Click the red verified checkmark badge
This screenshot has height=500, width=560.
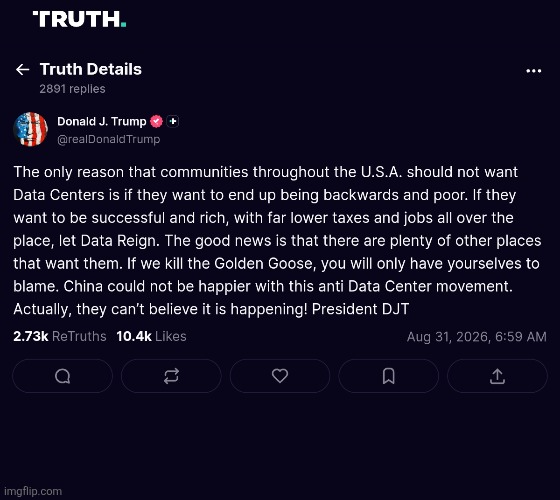click(x=156, y=121)
